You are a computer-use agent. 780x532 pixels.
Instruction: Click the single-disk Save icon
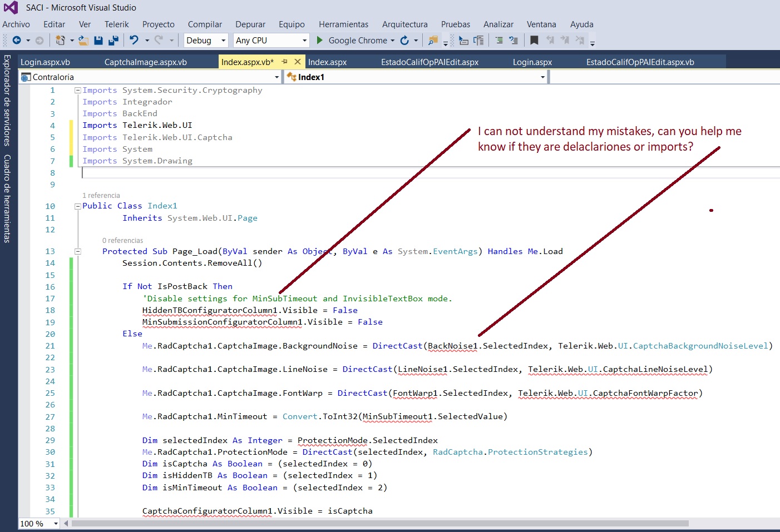[98, 40]
